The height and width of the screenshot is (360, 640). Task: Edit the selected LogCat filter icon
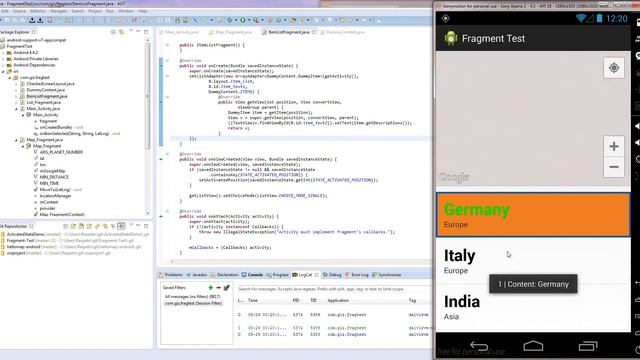point(227,287)
